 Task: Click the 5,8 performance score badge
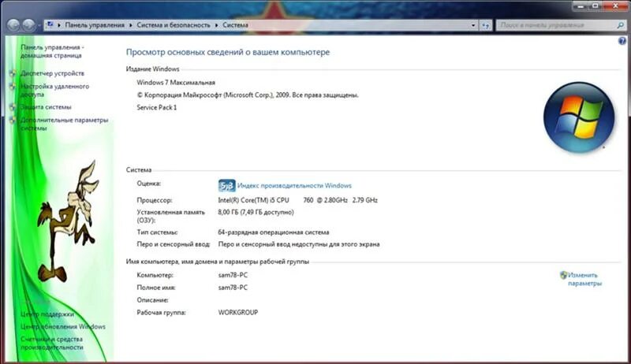pyautogui.click(x=226, y=186)
